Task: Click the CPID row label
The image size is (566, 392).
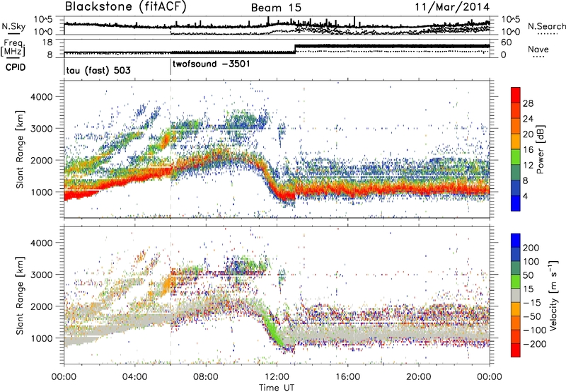Action: [16, 67]
